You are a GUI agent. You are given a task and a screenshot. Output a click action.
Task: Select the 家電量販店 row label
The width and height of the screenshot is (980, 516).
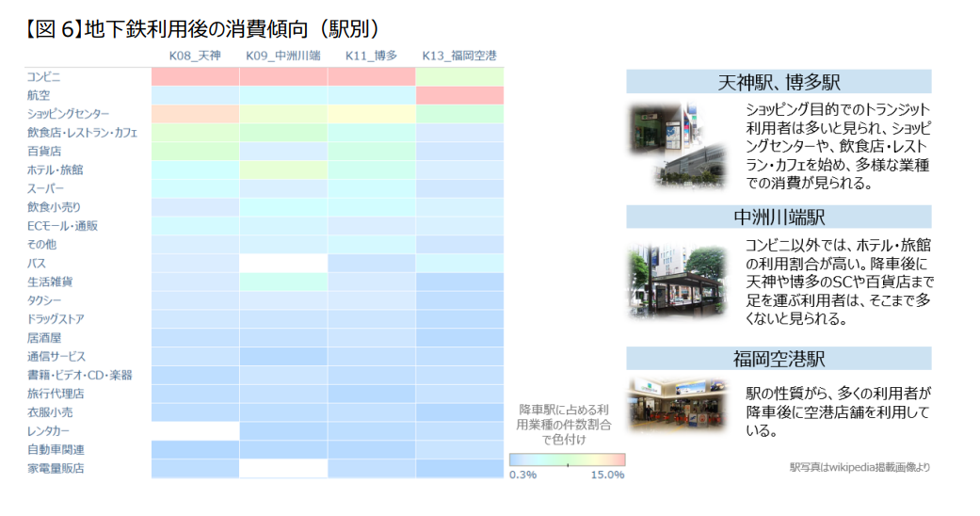click(x=56, y=469)
